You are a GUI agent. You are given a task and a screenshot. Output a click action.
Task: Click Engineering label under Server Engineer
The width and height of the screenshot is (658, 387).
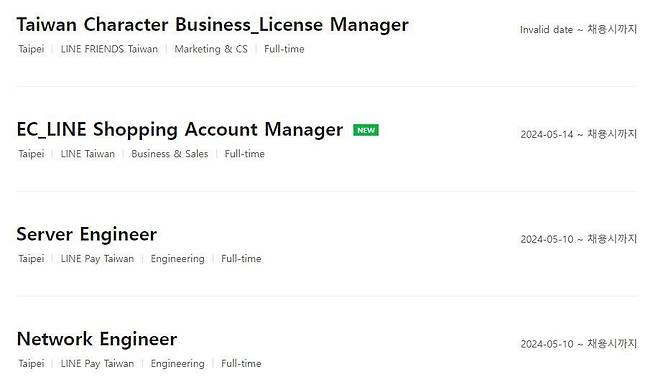coord(178,259)
